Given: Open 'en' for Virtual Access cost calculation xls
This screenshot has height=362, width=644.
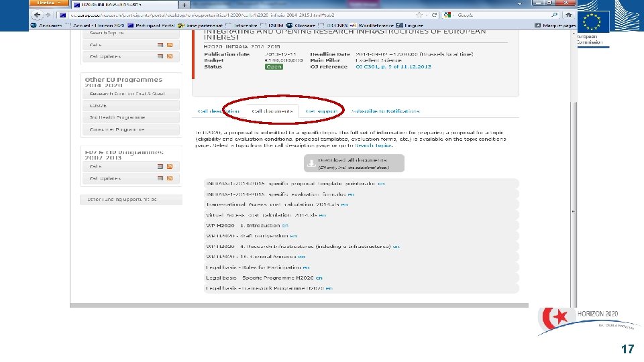Looking at the screenshot, I should click(x=322, y=215).
